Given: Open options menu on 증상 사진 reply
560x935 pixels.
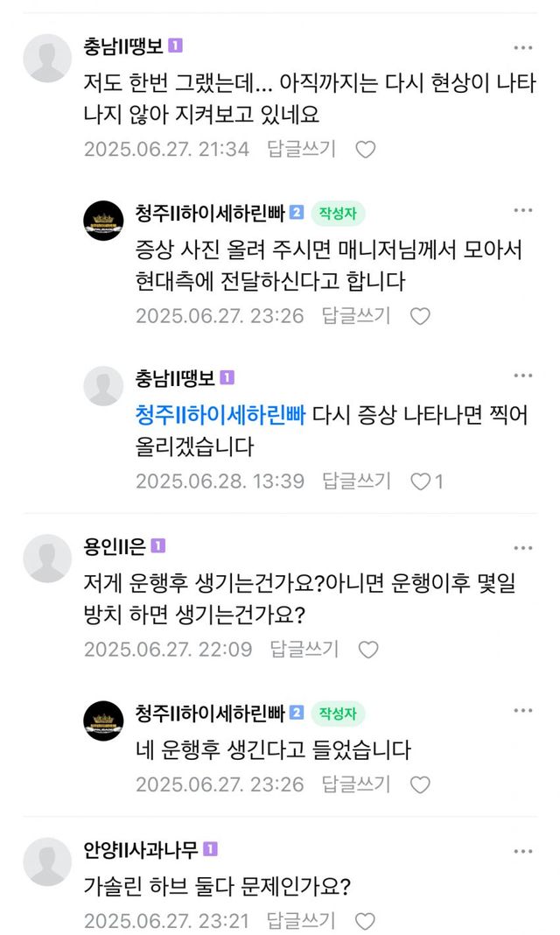Looking at the screenshot, I should click(x=522, y=210).
